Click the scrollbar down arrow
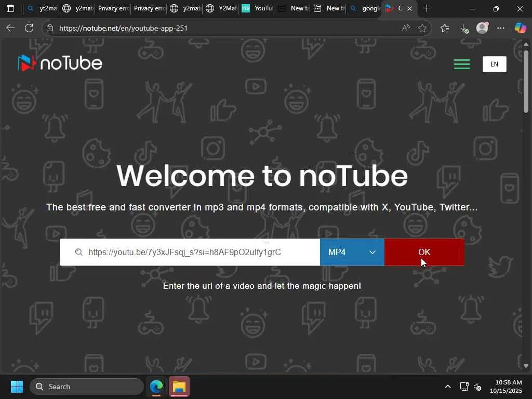 coord(526,366)
